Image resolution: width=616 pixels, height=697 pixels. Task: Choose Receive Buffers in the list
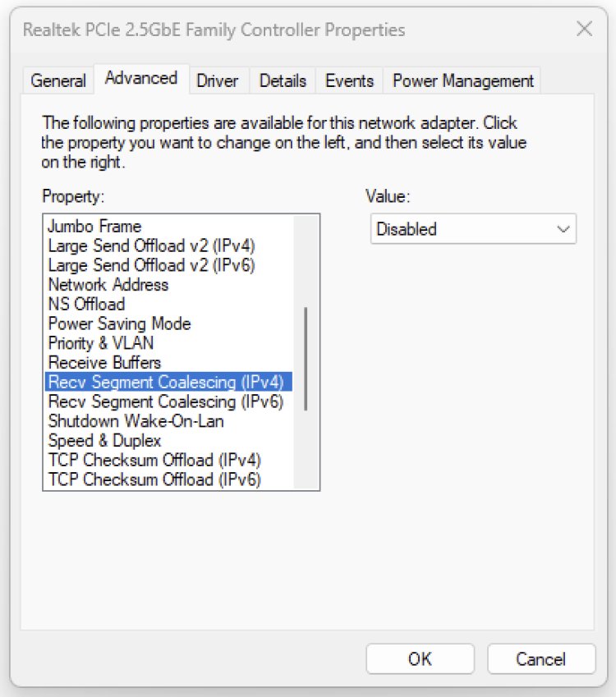tap(104, 363)
